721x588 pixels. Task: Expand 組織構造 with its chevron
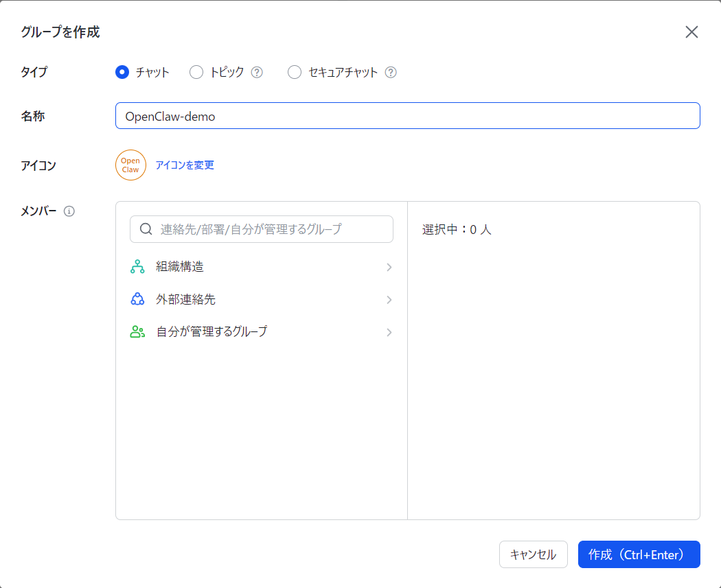(x=389, y=267)
